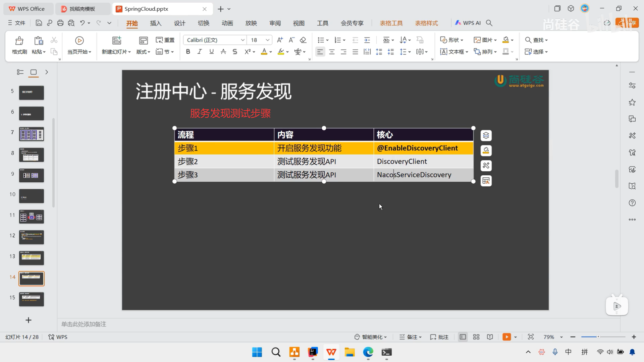The image size is (644, 362).
Task: Click the 智能美化 status bar button
Action: [x=371, y=337]
